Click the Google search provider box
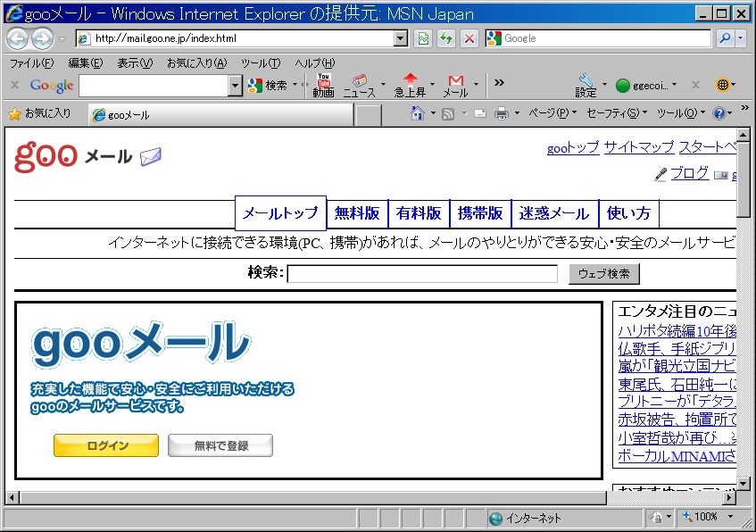The height and width of the screenshot is (532, 756). (598, 38)
